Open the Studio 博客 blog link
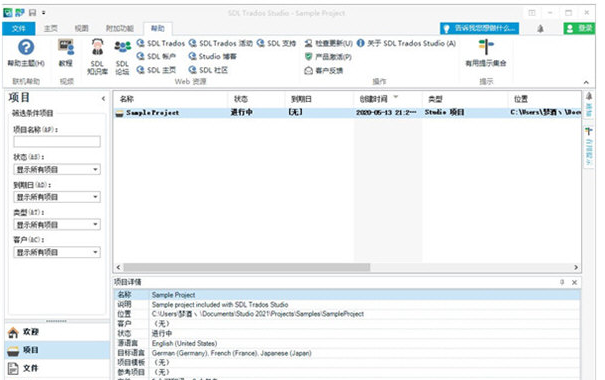This screenshot has height=380, width=605. coord(213,56)
